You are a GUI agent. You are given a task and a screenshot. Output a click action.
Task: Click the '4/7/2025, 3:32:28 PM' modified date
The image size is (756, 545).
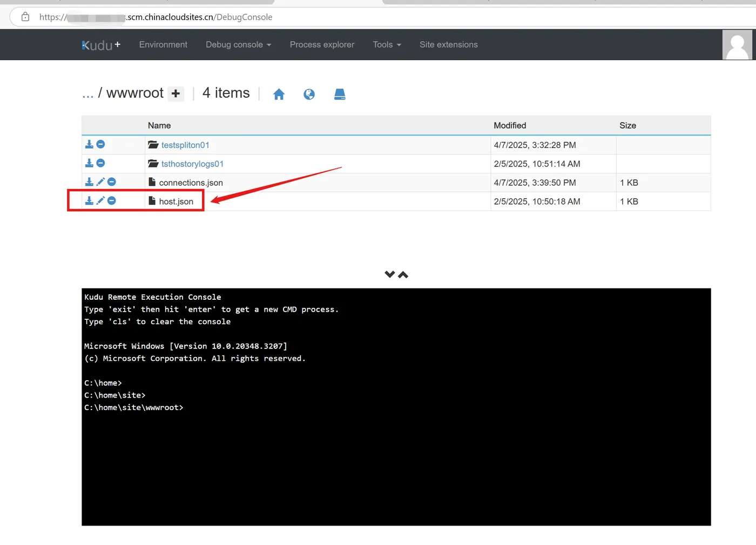coord(535,145)
